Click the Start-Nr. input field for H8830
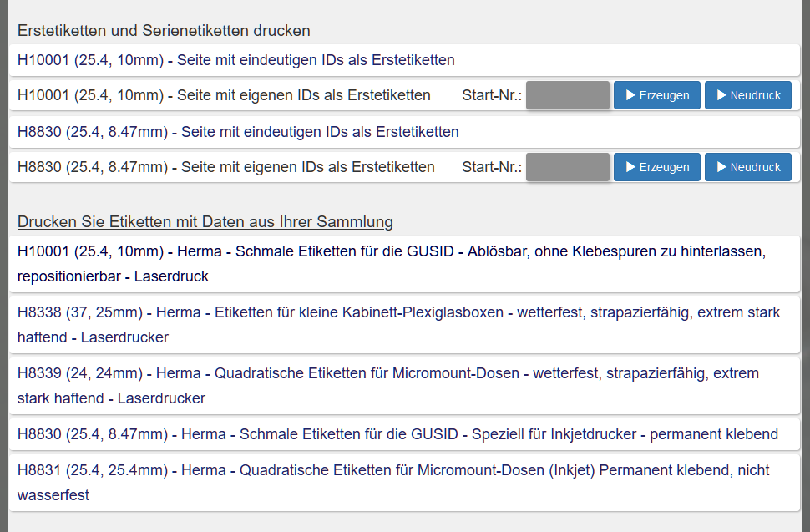810x532 pixels. pyautogui.click(x=567, y=166)
